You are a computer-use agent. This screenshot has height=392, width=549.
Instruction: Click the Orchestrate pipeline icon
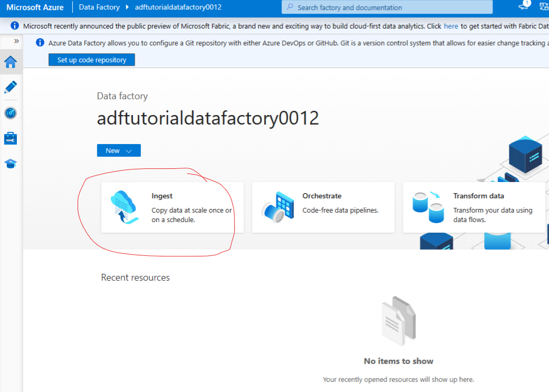click(278, 207)
